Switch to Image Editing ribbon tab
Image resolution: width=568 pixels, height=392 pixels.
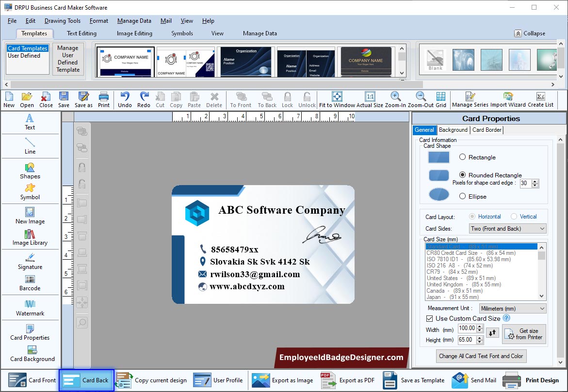point(134,33)
